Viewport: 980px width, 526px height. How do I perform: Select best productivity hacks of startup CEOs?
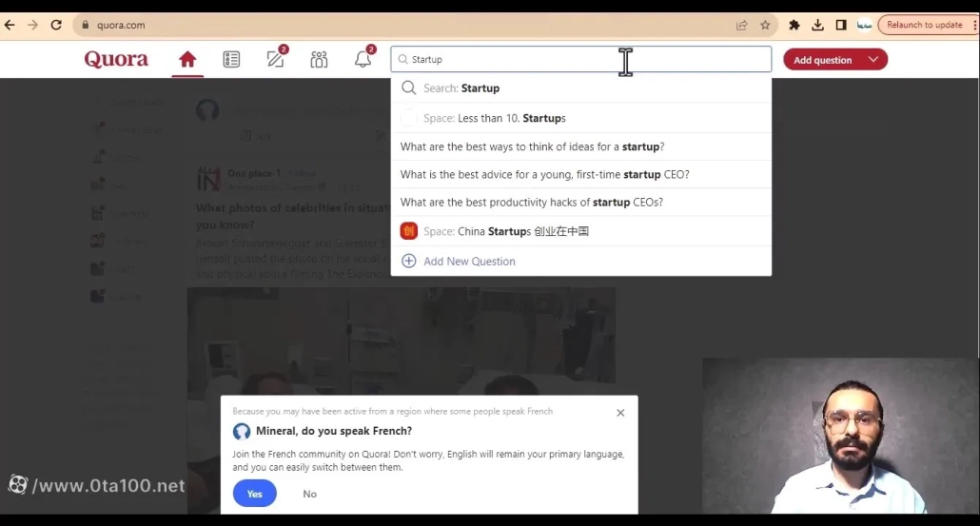point(531,203)
